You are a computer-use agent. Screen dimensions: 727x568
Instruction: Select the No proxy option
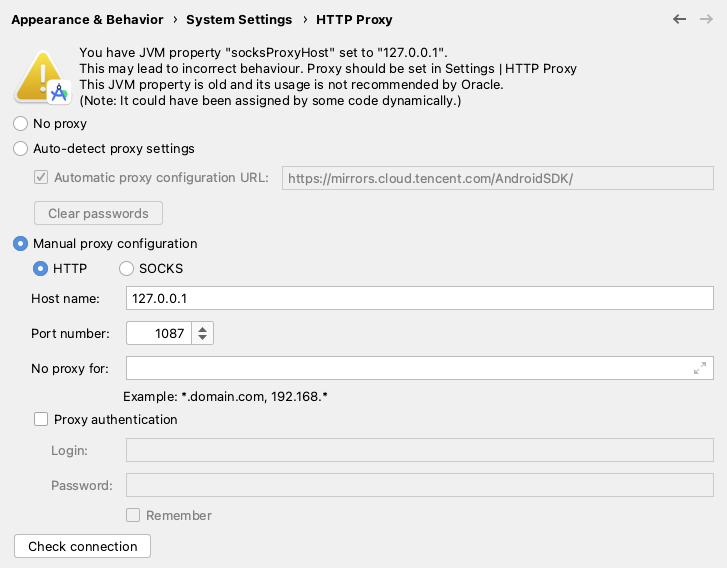coord(20,124)
